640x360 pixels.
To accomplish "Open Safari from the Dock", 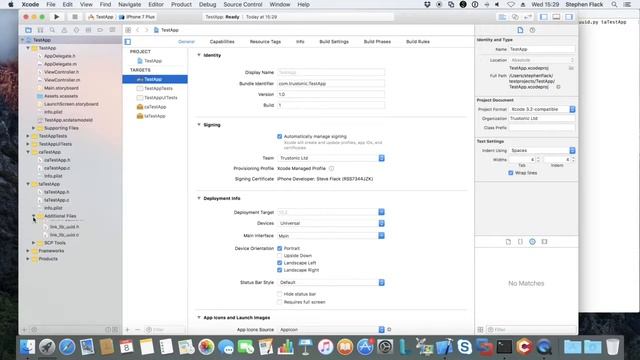I will [67, 347].
